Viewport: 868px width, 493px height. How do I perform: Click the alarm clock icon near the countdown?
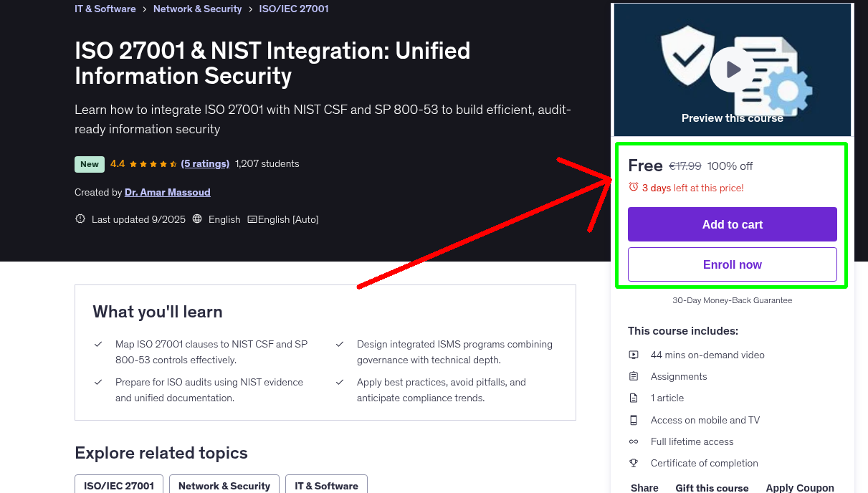(633, 186)
